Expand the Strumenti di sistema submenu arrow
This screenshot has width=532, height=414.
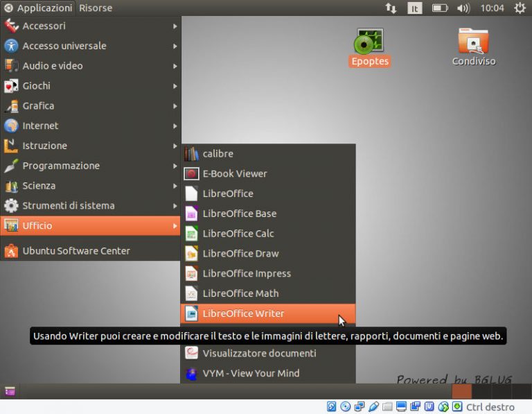tap(175, 206)
